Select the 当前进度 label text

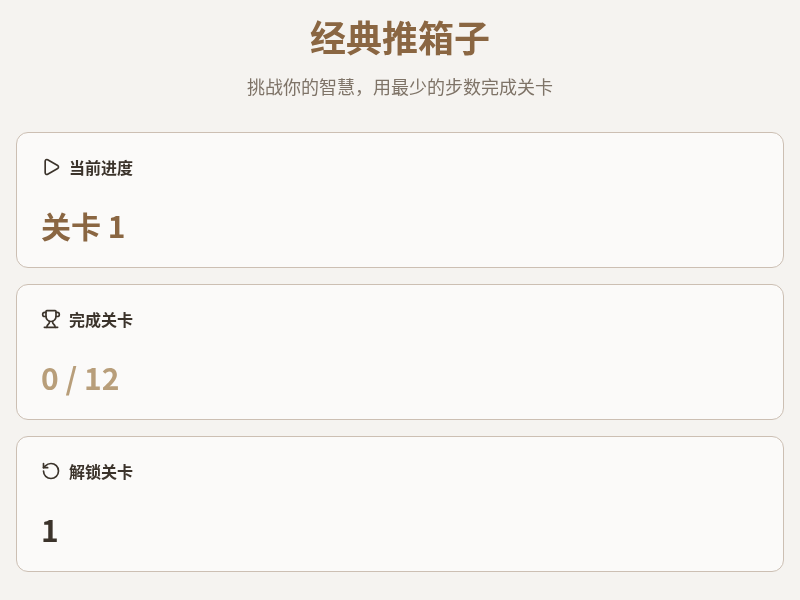pos(100,168)
